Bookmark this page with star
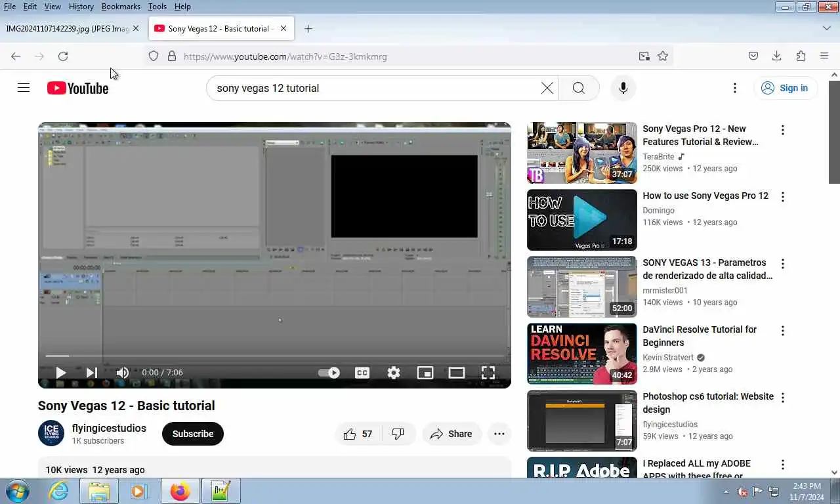Screen dimensions: 840x504 click(663, 56)
